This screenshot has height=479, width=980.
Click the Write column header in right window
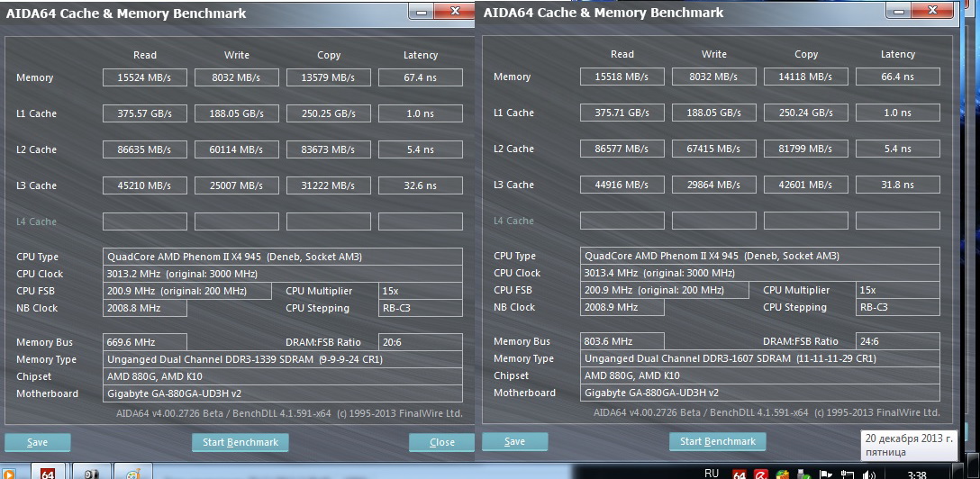713,54
